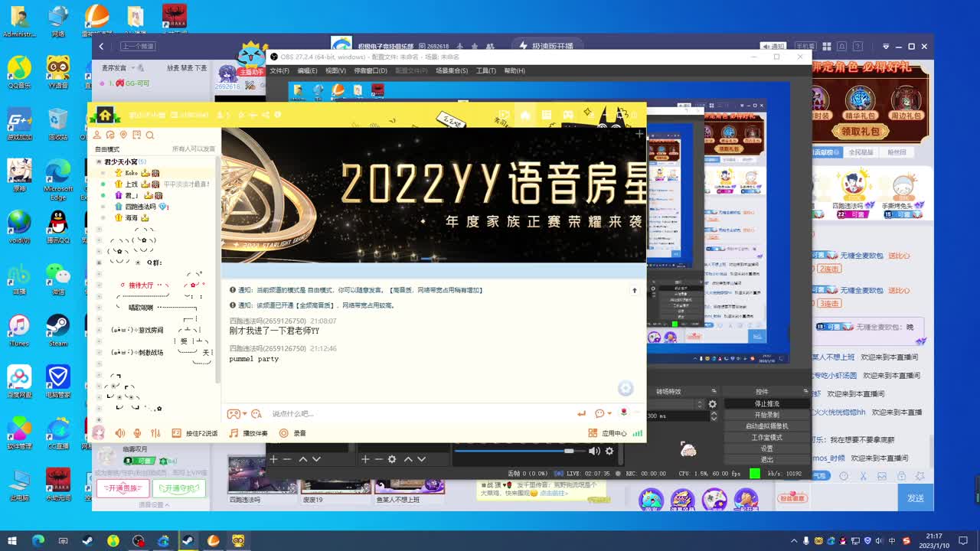Open the dropdown arrow beside the game controller icon

(244, 414)
